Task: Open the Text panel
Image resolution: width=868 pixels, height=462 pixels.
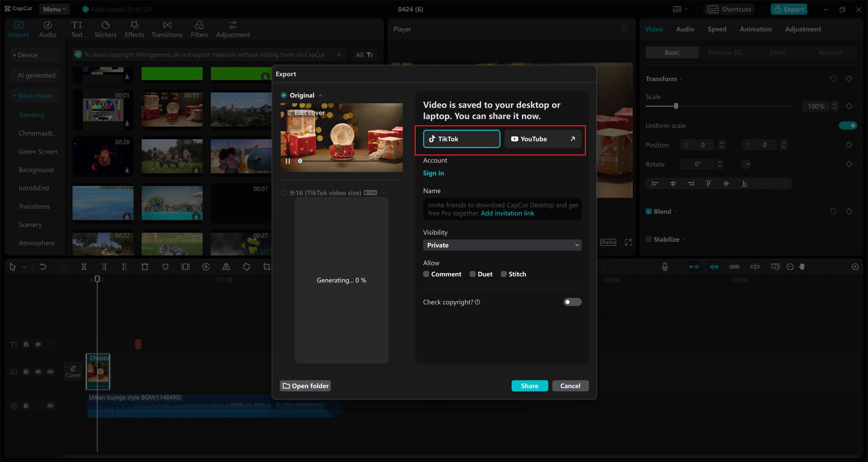Action: pyautogui.click(x=77, y=29)
